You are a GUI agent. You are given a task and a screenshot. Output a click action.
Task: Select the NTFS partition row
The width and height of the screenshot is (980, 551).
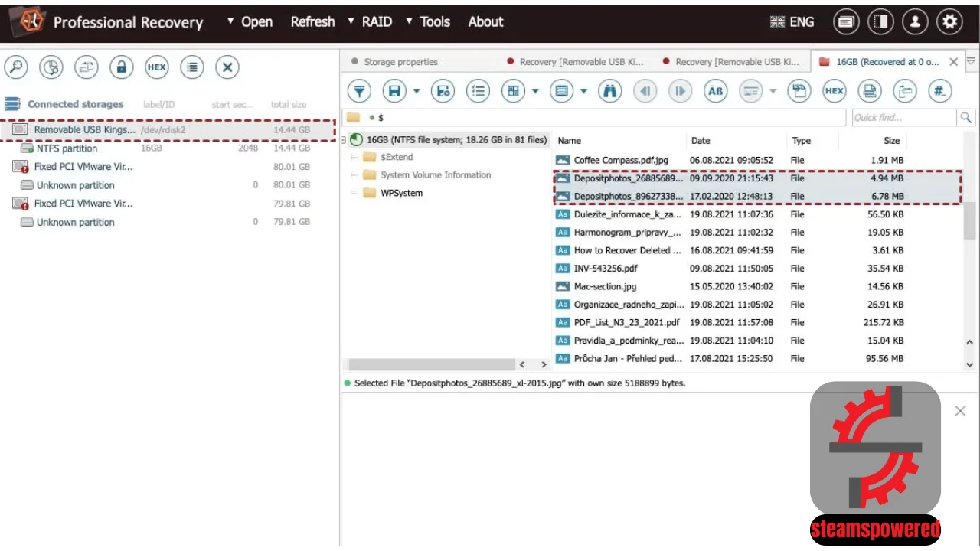(168, 148)
